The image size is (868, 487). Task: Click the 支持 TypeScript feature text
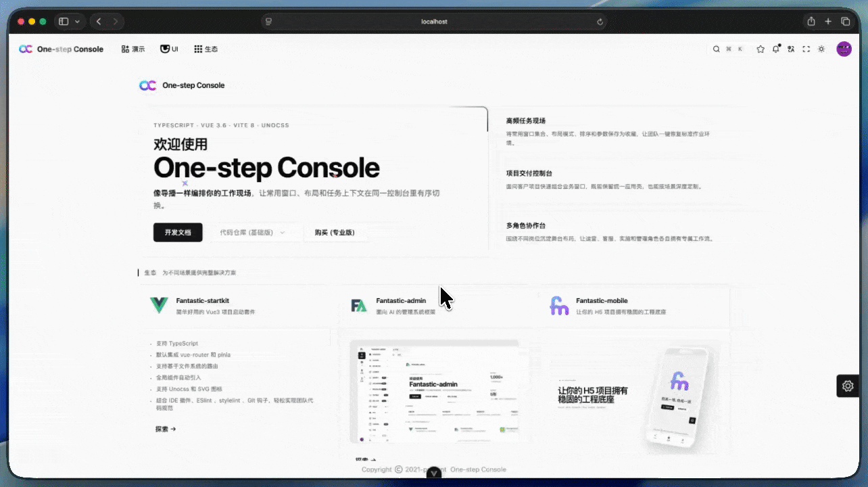(176, 344)
